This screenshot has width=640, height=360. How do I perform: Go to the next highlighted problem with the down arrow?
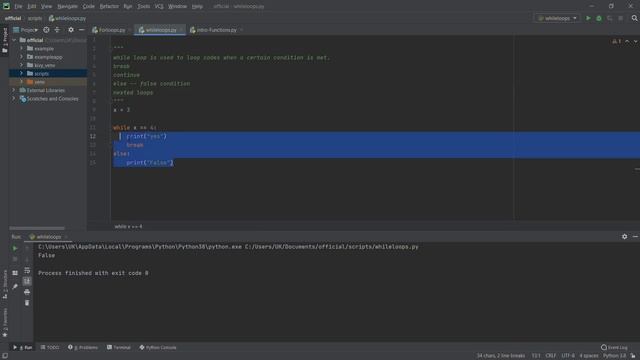pos(636,41)
